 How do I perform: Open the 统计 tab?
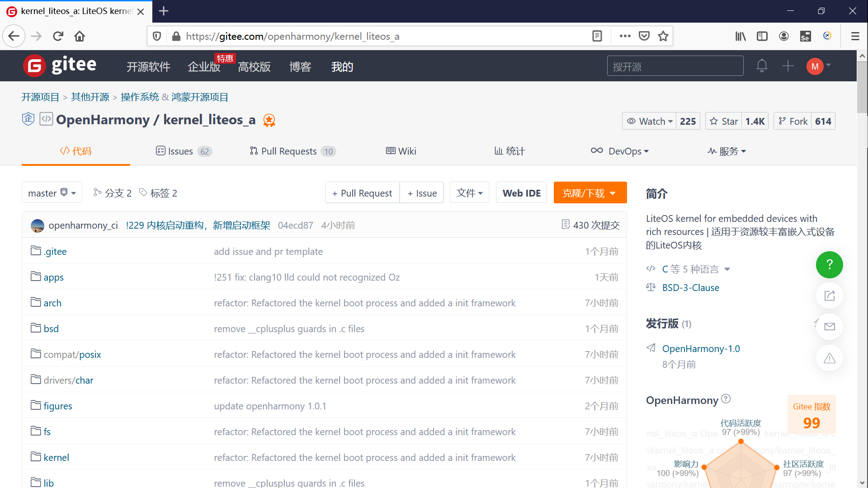click(509, 151)
